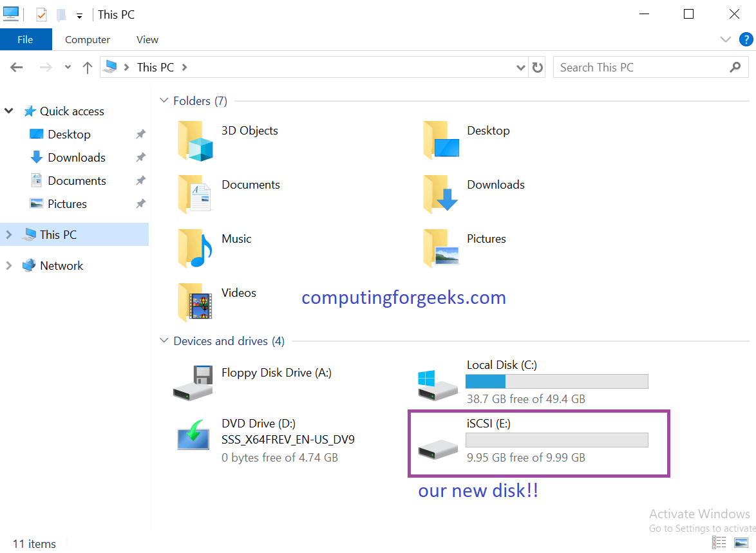Go back with the Back arrow
The width and height of the screenshot is (756, 553).
coord(16,68)
